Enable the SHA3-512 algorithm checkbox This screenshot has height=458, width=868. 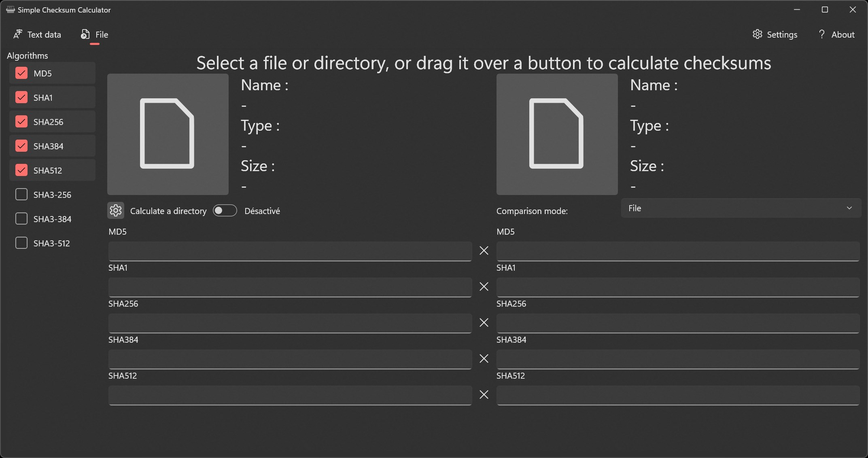pyautogui.click(x=21, y=243)
